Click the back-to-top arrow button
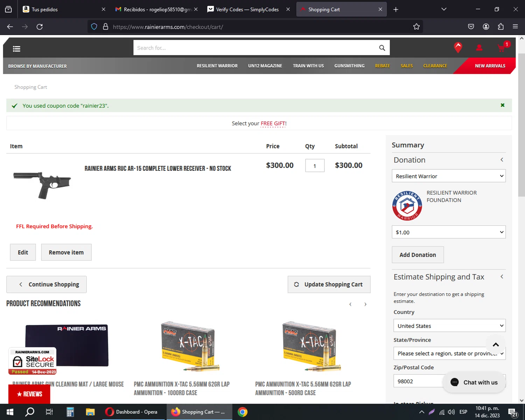 [496, 344]
